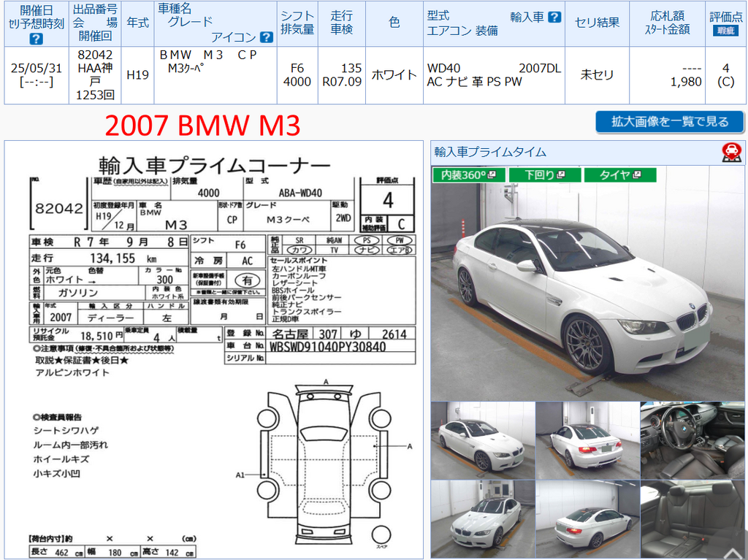Click the ホワイト color cell

tap(394, 75)
